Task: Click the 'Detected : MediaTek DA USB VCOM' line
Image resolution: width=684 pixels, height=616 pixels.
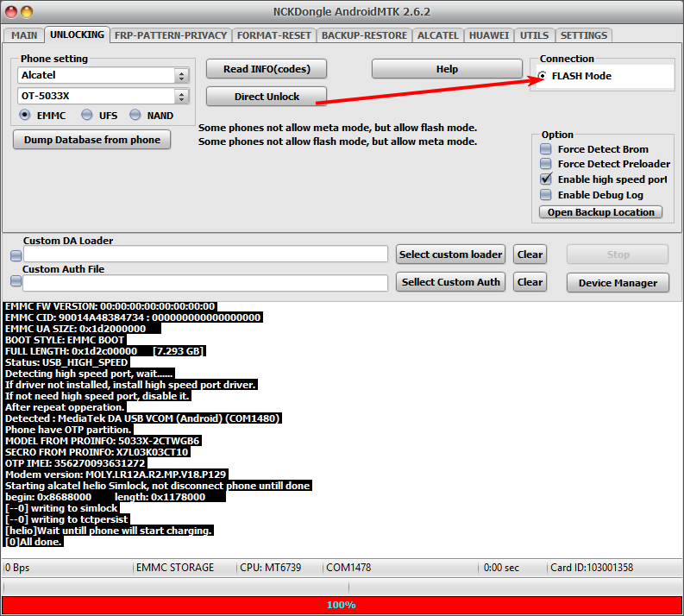Action: [x=142, y=418]
